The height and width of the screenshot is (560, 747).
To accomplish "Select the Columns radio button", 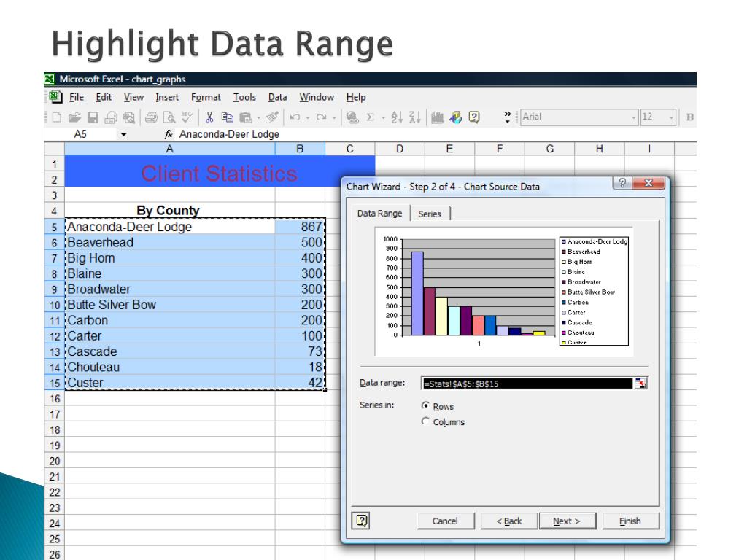I will 426,421.
